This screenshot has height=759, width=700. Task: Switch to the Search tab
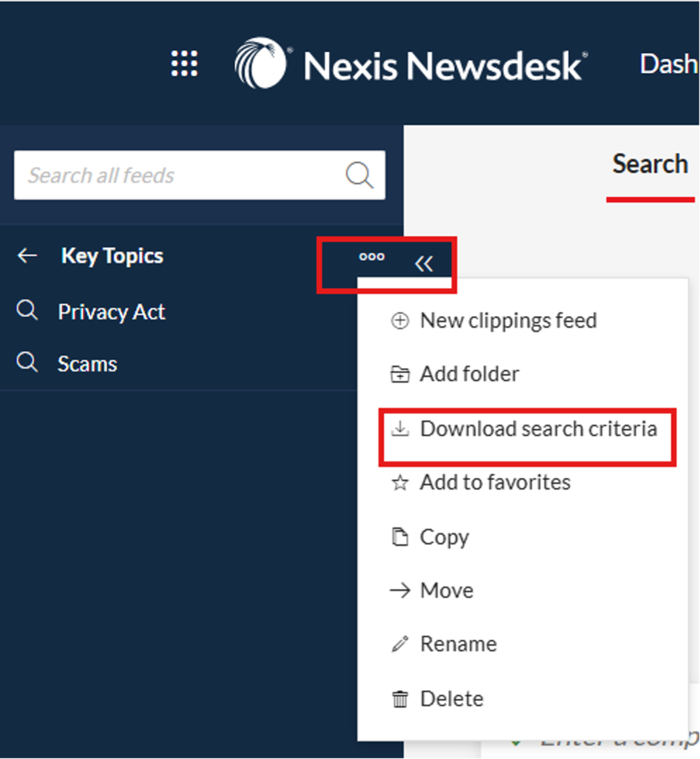[x=649, y=165]
